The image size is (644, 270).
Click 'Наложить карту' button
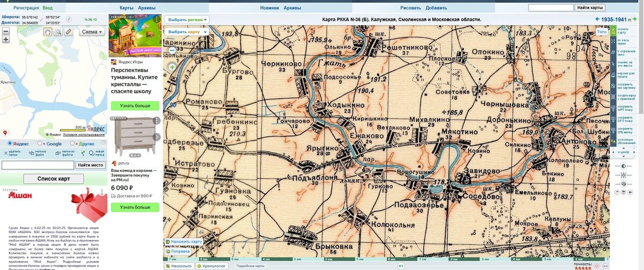coord(184,242)
